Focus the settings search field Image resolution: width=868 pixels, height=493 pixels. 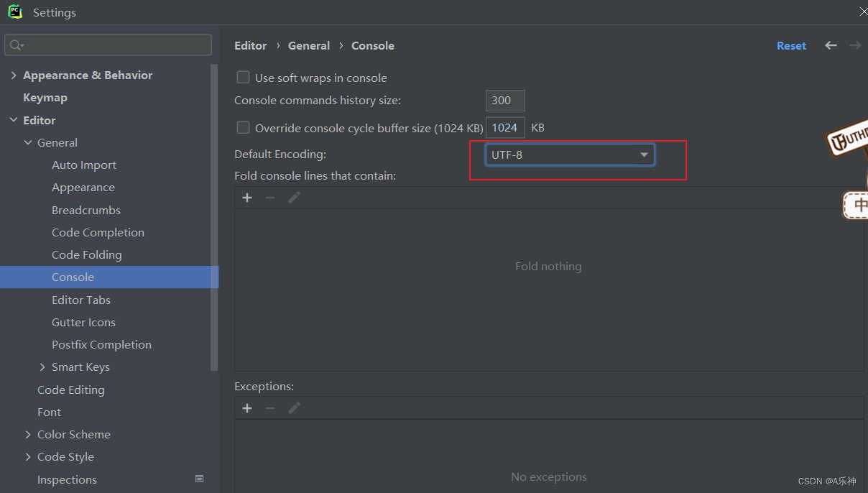pyautogui.click(x=108, y=45)
